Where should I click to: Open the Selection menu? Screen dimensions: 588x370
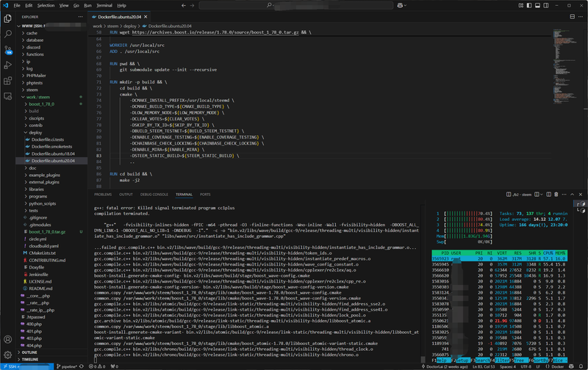pyautogui.click(x=46, y=5)
